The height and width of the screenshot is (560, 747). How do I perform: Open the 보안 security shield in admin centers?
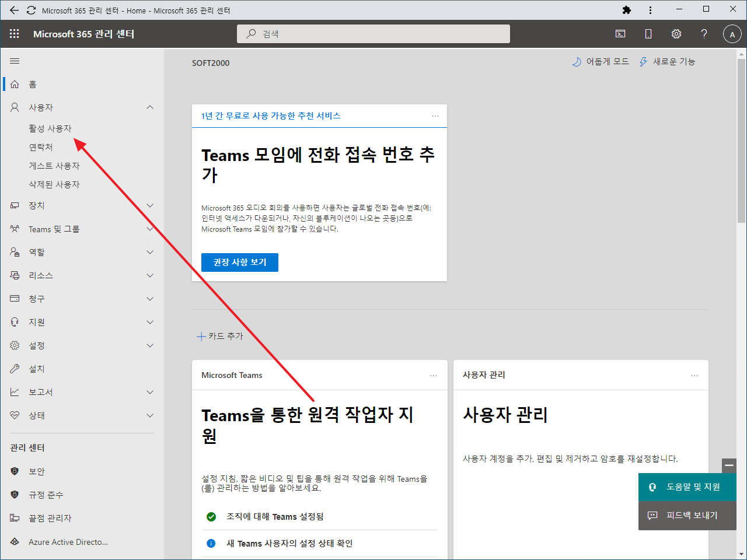[x=36, y=471]
